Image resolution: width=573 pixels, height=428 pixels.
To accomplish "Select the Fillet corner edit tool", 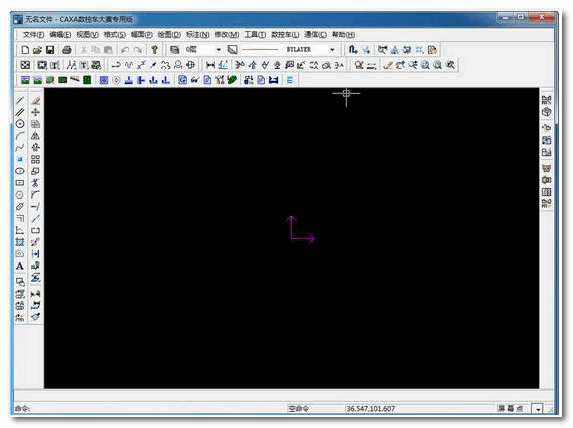I will [x=35, y=195].
